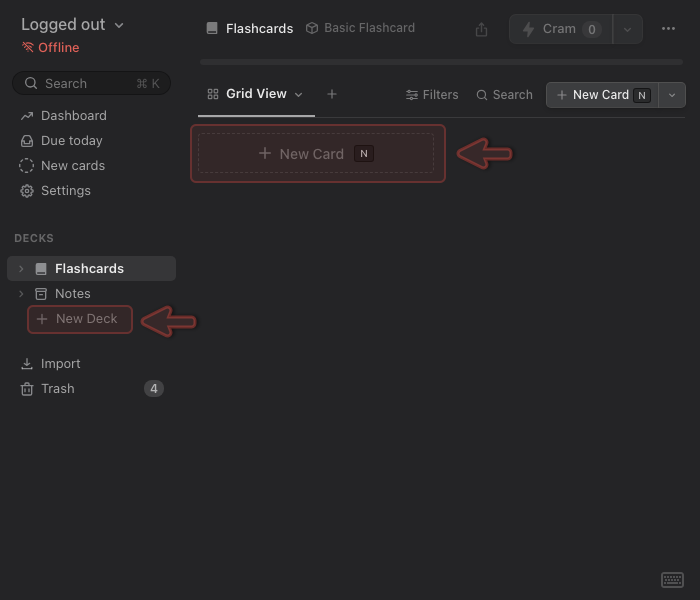Expand the Flashcards deck tree

coord(21,269)
